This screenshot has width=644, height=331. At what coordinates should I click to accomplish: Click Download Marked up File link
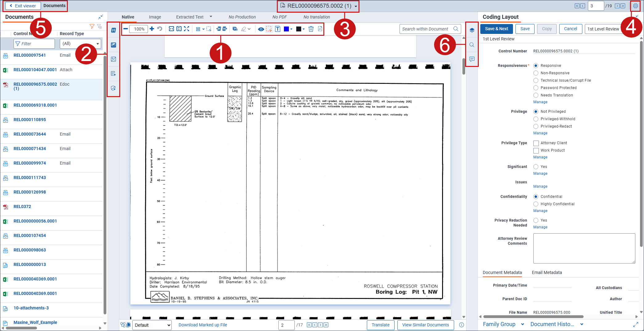pos(203,325)
